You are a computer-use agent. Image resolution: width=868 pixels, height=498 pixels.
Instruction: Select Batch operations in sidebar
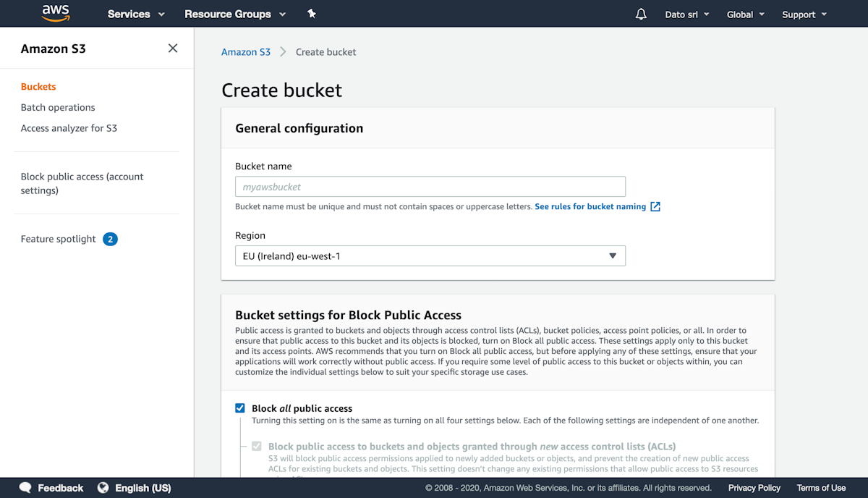pos(58,107)
